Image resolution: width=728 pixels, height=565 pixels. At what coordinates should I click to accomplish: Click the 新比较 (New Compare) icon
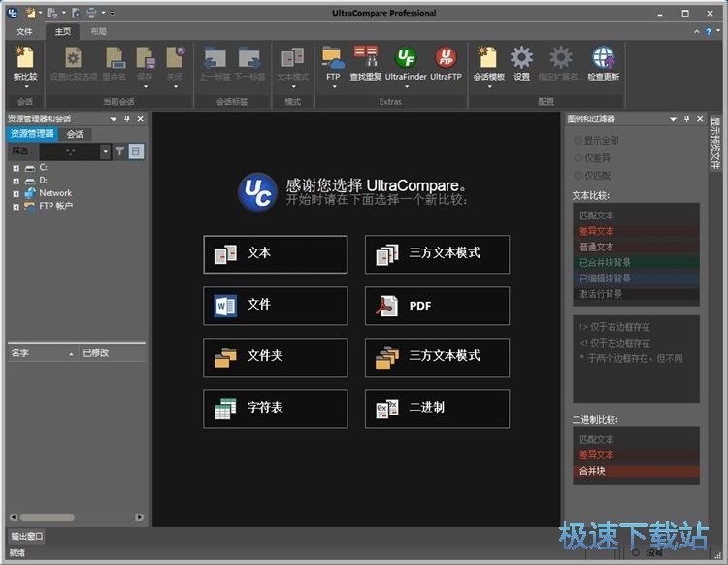pos(25,58)
